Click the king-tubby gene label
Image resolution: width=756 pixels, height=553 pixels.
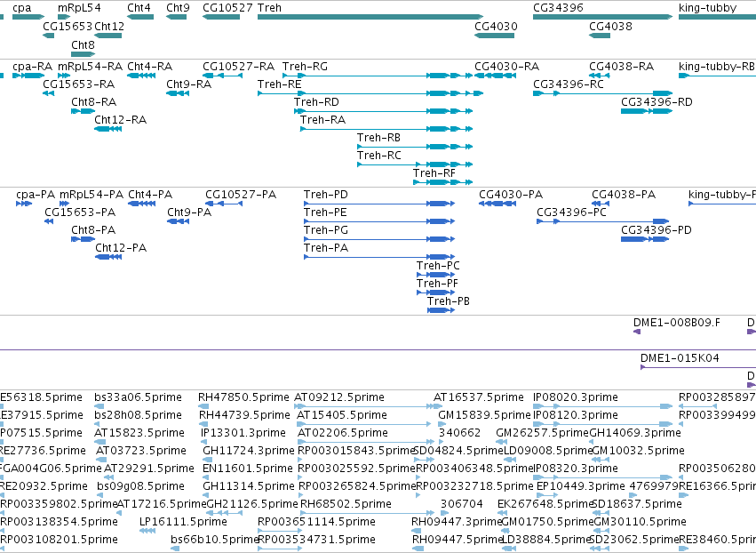pyautogui.click(x=707, y=8)
